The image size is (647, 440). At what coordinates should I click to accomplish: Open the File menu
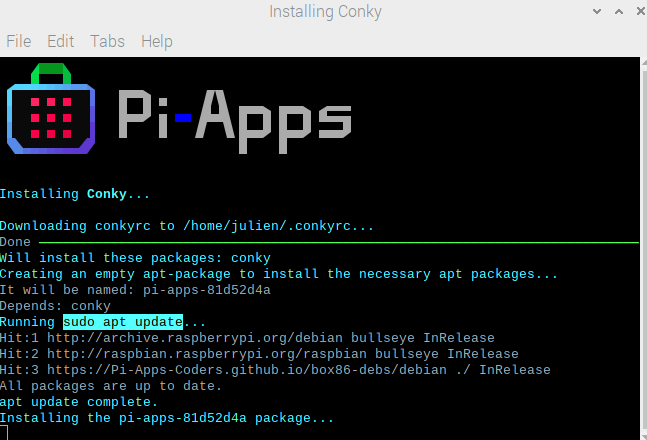(x=18, y=41)
